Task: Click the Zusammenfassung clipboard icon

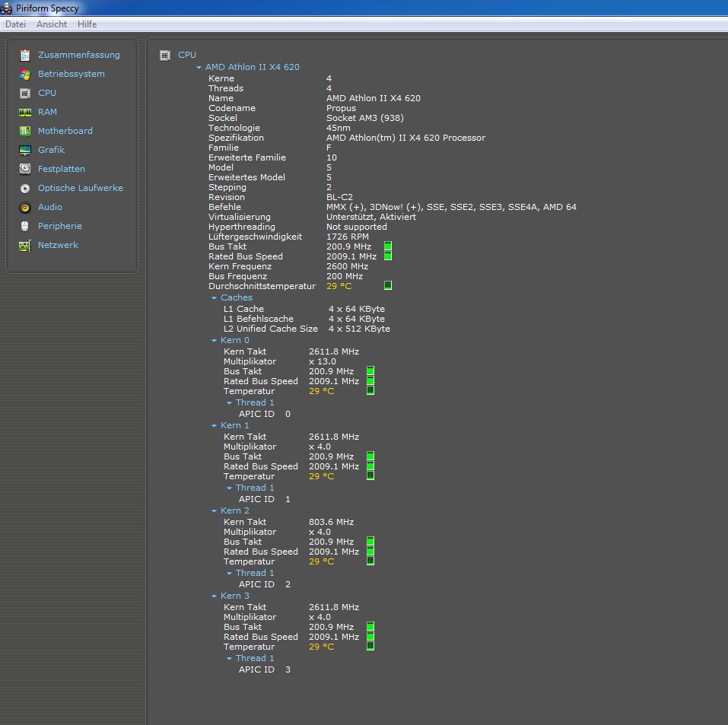Action: [25, 56]
